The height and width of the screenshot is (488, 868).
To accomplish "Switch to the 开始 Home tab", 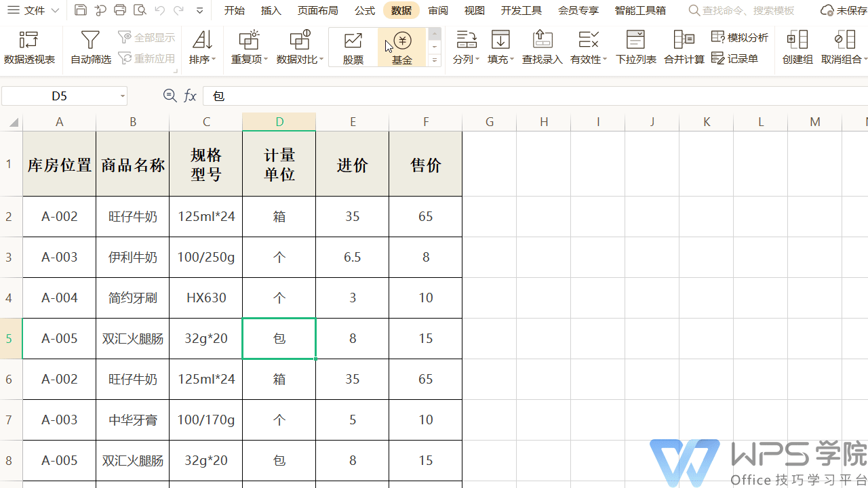I will (x=235, y=10).
